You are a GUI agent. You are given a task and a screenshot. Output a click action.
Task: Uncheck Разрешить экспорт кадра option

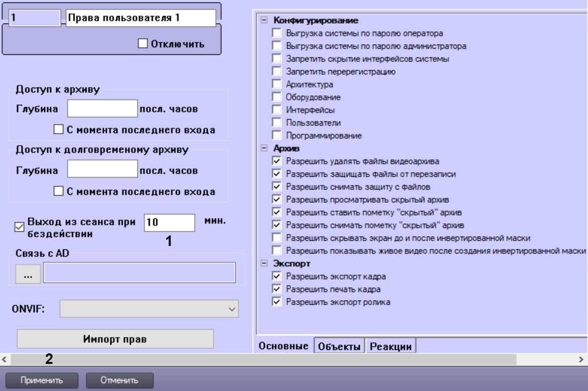coord(276,276)
